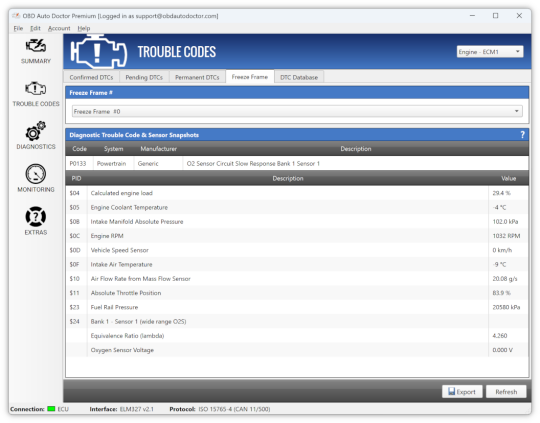Click the green connection status indicator
The image size is (540, 423).
[x=51, y=409]
